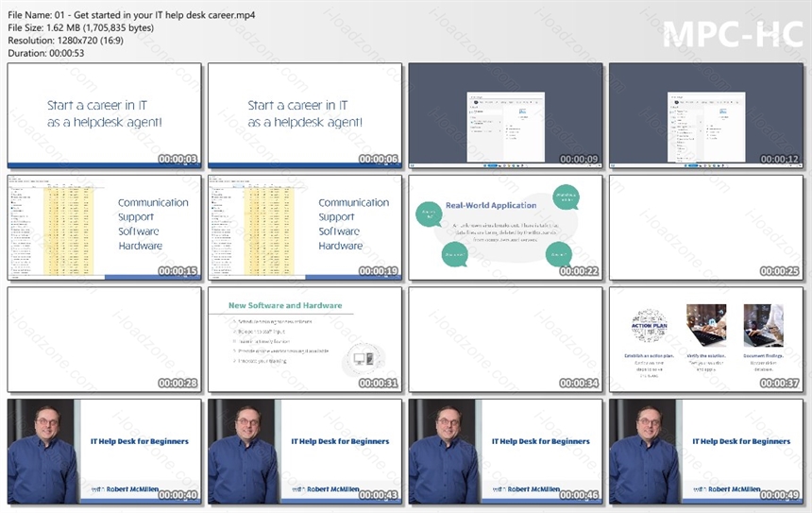Open the frame stamped 00:00:12
This screenshot has width=812, height=513.
706,115
